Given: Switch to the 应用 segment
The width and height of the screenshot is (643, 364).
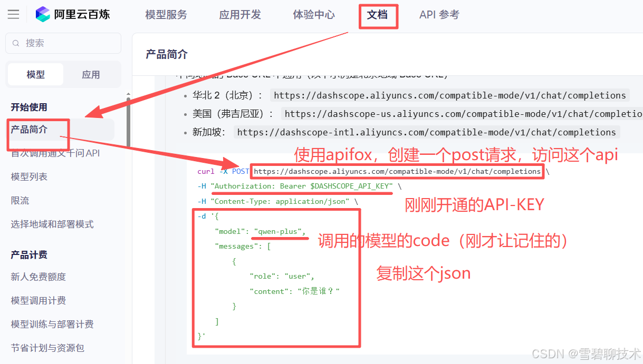Looking at the screenshot, I should tap(91, 75).
